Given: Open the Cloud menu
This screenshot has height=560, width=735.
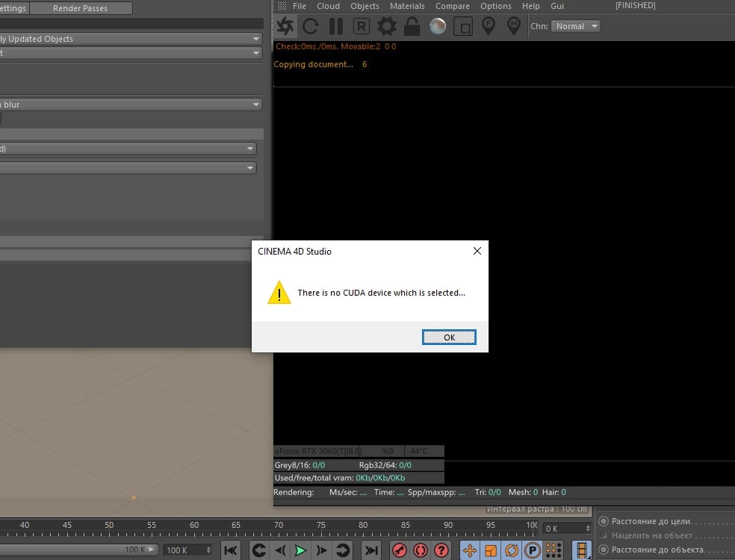Looking at the screenshot, I should click(x=328, y=6).
